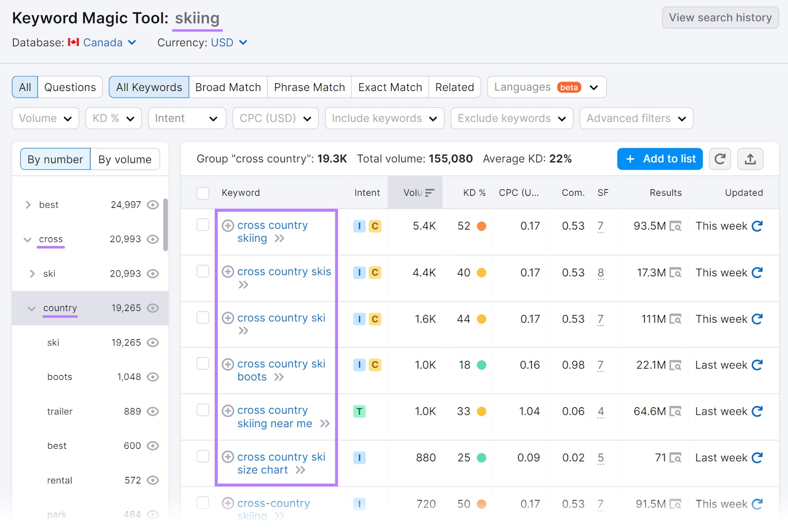The image size is (788, 532).
Task: Switch to the Phrase Match tab
Action: (x=309, y=87)
